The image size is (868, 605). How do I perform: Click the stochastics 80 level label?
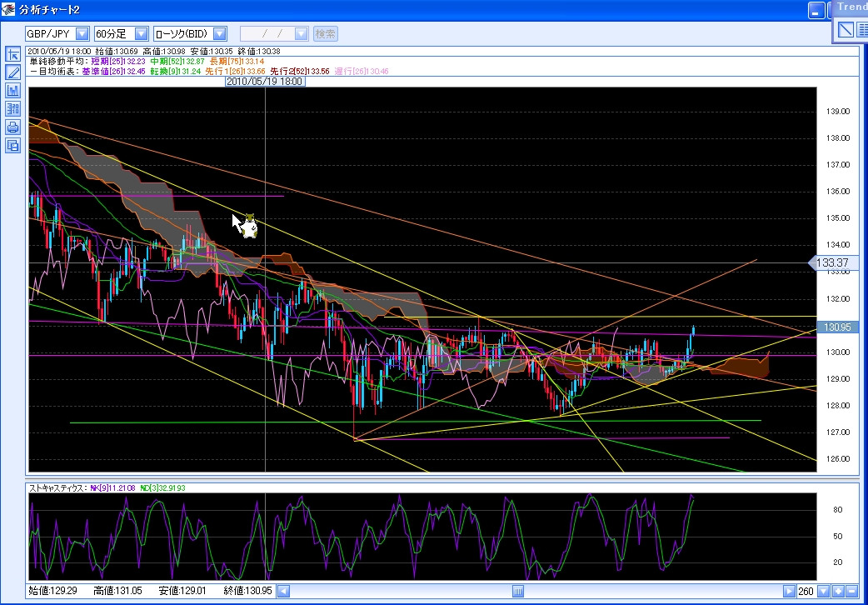(837, 510)
